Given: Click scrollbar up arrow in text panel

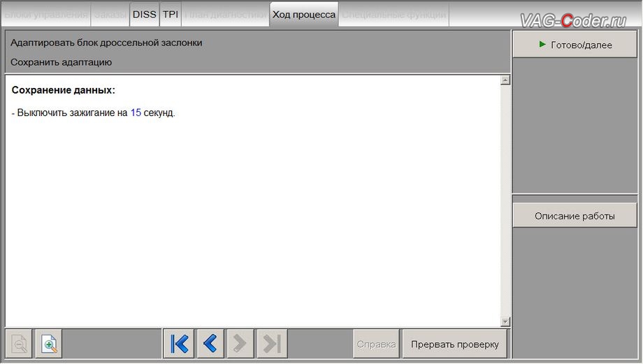Looking at the screenshot, I should [505, 80].
